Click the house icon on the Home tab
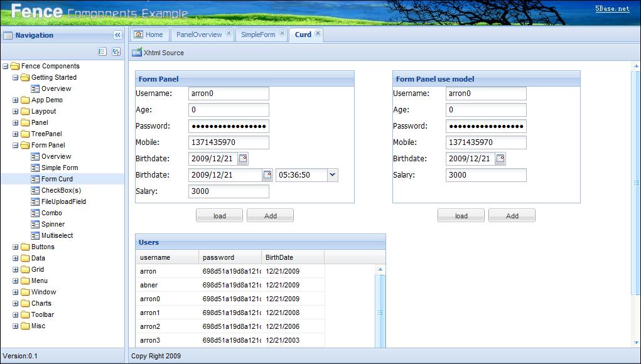 click(x=138, y=35)
